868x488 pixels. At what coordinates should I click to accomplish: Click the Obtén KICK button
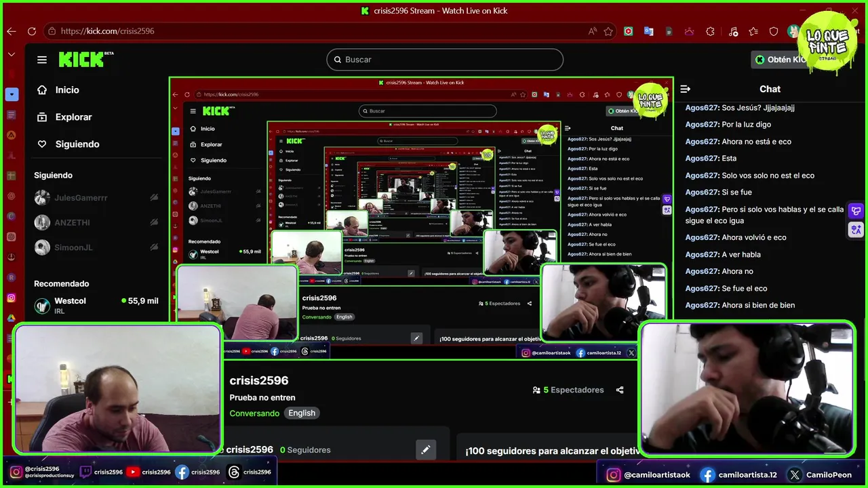tap(780, 60)
